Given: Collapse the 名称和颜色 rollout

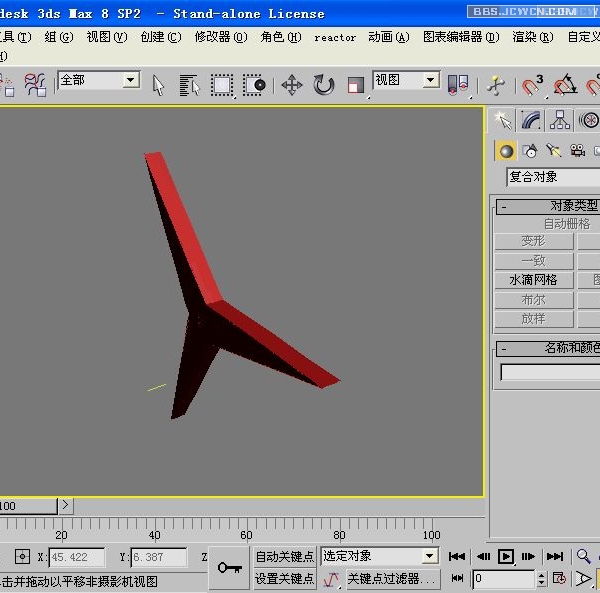Looking at the screenshot, I should [x=548, y=349].
